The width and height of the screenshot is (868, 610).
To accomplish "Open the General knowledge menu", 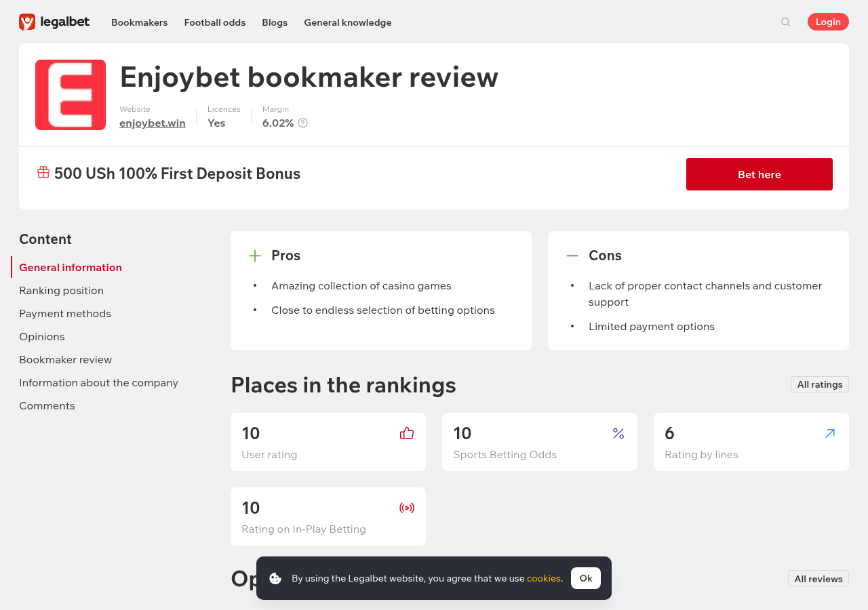I will coord(348,22).
